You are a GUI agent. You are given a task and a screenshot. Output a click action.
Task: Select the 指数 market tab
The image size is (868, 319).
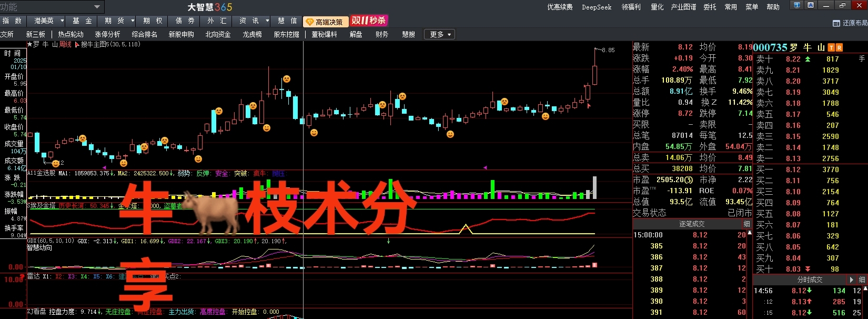click(x=12, y=21)
